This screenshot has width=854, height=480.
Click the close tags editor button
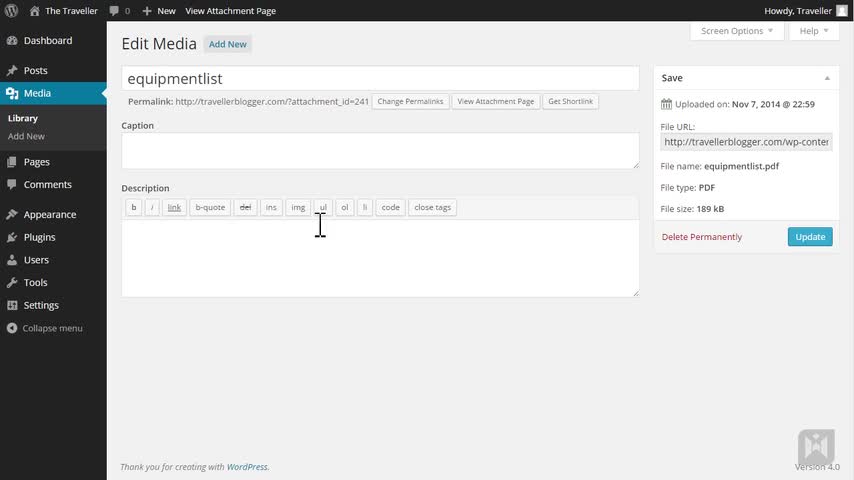coord(432,207)
